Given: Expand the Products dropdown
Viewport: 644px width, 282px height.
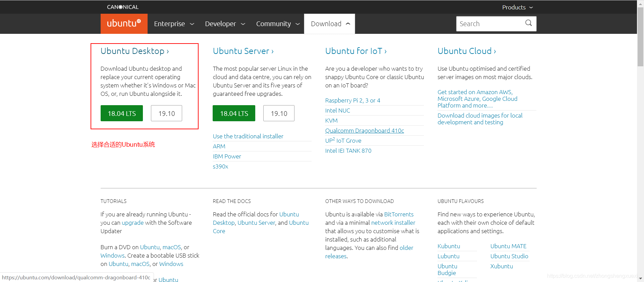Looking at the screenshot, I should (x=517, y=7).
